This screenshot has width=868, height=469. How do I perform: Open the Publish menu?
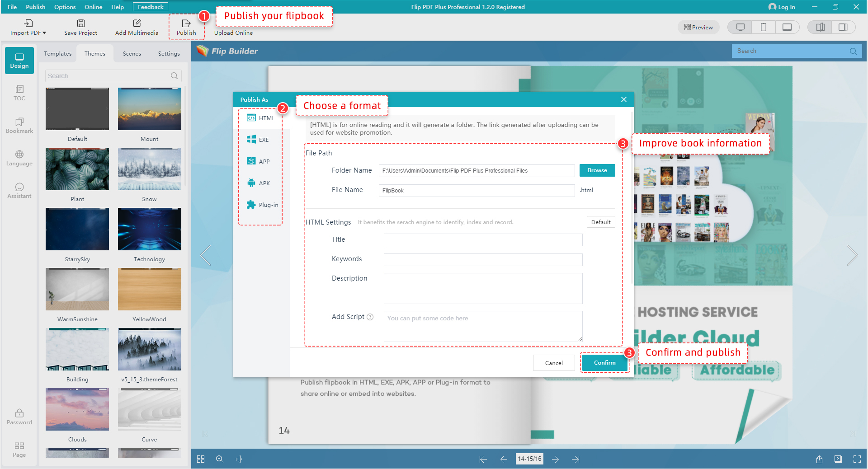[x=35, y=7]
